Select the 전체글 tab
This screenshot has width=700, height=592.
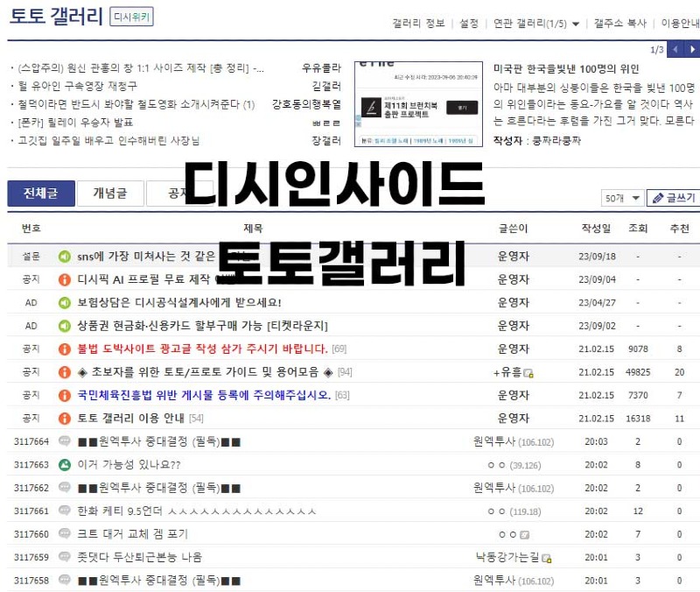click(x=41, y=194)
